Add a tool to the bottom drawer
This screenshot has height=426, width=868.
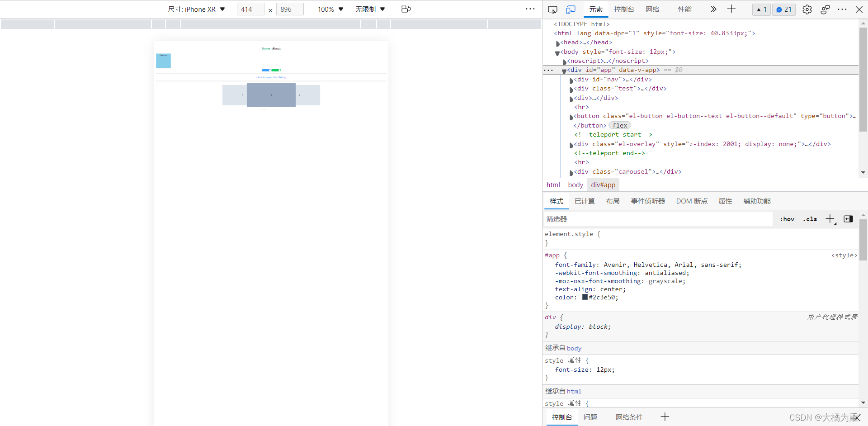[665, 417]
